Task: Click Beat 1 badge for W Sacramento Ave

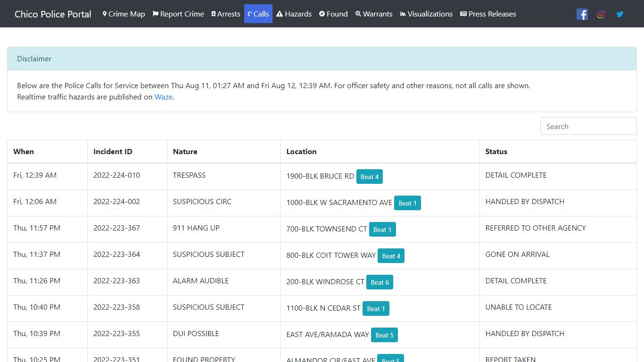Action: point(407,203)
